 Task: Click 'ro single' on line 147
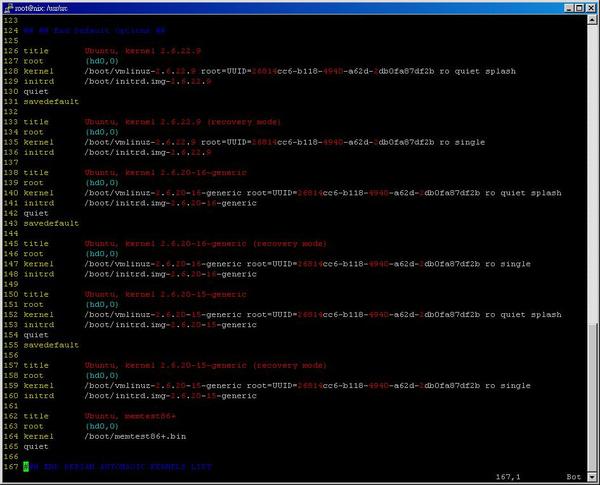[x=508, y=264]
